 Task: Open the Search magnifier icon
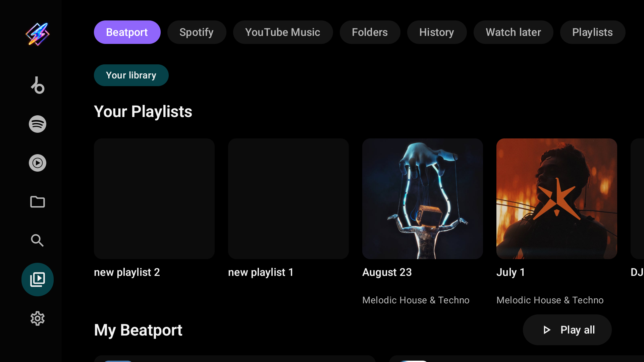[x=38, y=241]
